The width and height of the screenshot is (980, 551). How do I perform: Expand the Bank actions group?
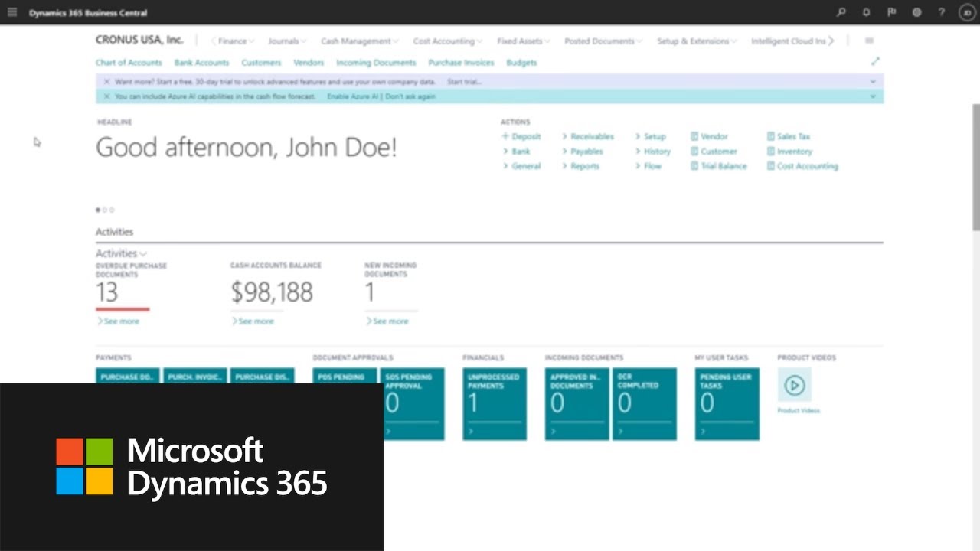pos(517,152)
